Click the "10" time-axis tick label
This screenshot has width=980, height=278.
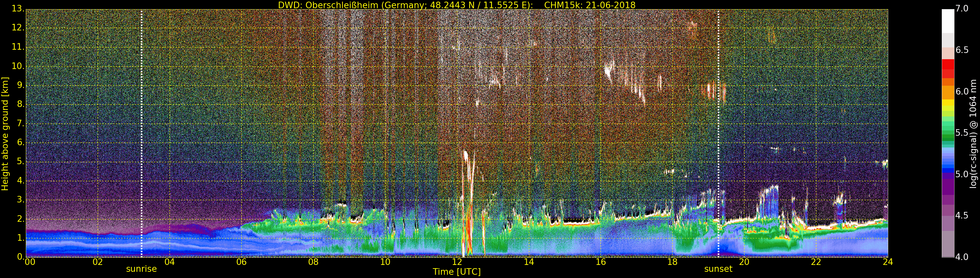pos(385,262)
